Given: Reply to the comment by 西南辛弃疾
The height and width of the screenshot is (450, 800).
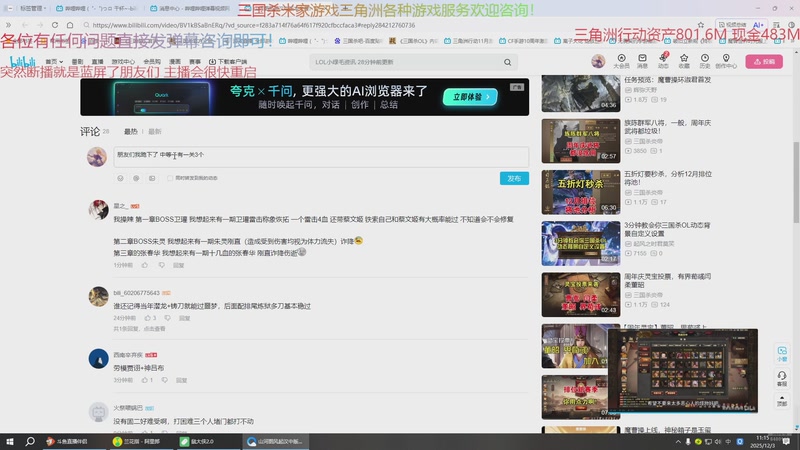Looking at the screenshot, I should pyautogui.click(x=182, y=380).
